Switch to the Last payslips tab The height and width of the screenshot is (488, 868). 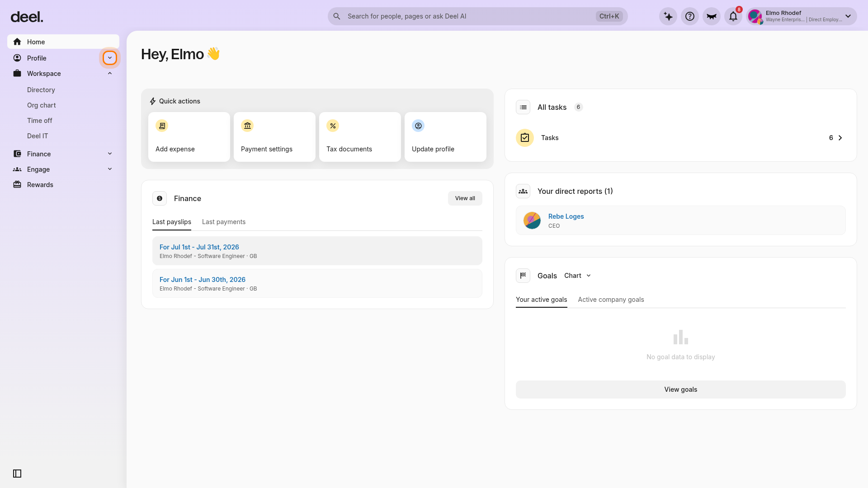click(x=172, y=222)
